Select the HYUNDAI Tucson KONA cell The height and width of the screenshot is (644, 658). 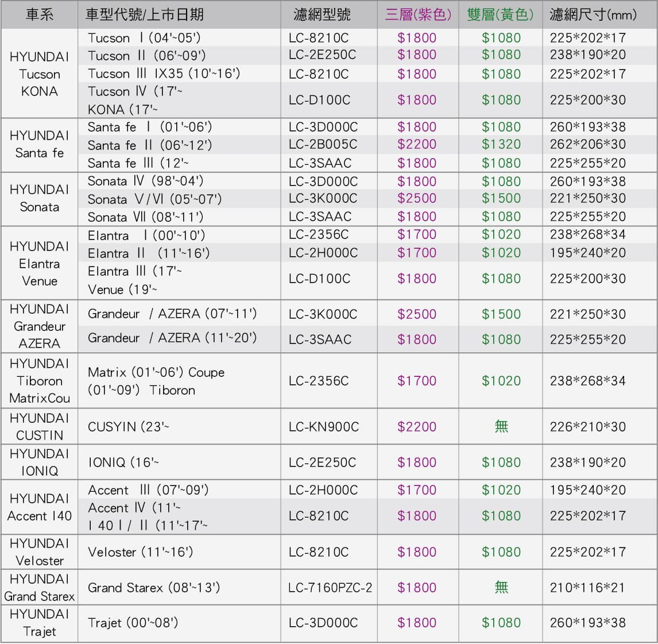(40, 74)
